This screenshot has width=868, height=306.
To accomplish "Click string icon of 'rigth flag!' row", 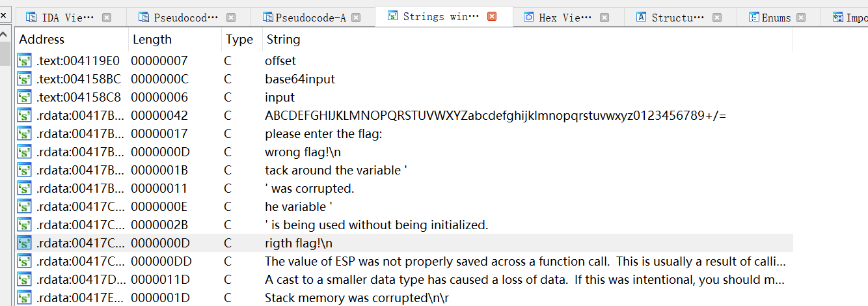I will pos(25,243).
